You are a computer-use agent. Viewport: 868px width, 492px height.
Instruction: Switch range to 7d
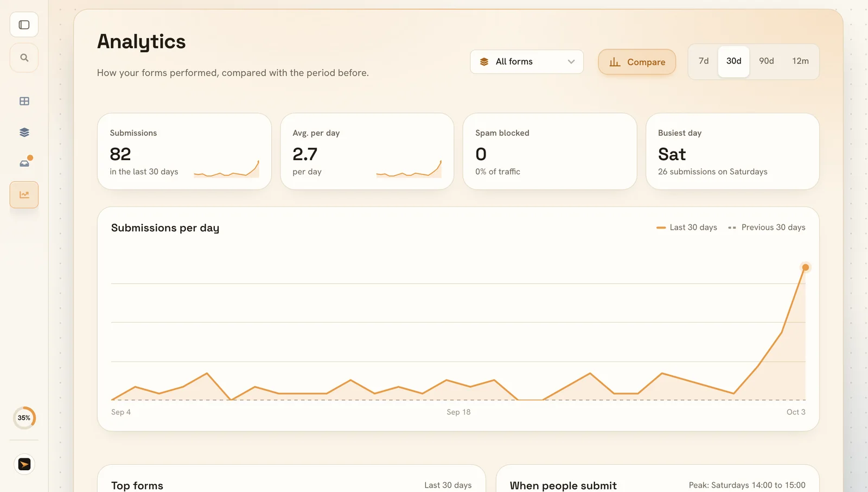[x=704, y=61]
